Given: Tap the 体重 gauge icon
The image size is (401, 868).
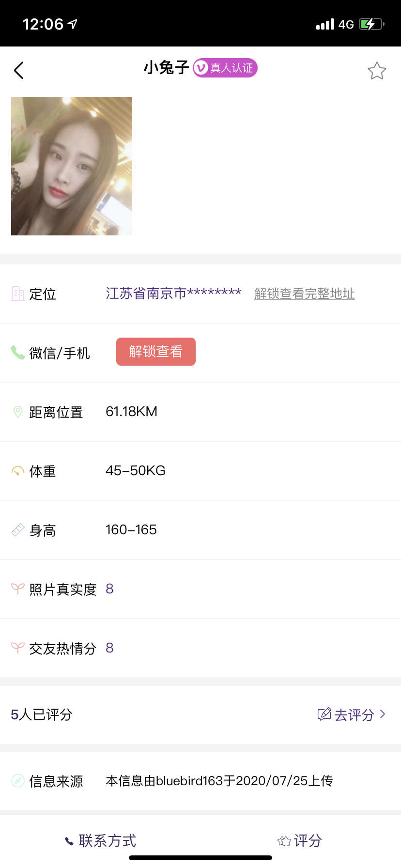Looking at the screenshot, I should [18, 471].
